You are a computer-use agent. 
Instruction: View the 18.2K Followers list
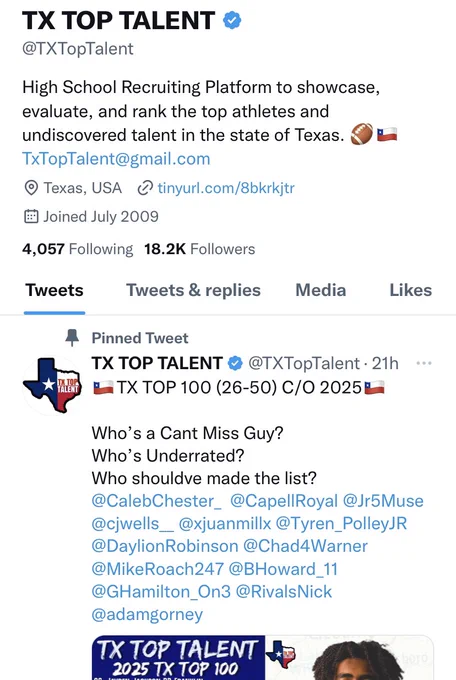click(x=200, y=249)
